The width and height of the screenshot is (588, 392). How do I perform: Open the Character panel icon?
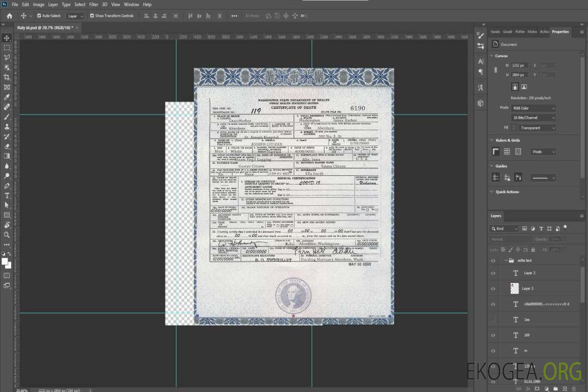(x=481, y=61)
